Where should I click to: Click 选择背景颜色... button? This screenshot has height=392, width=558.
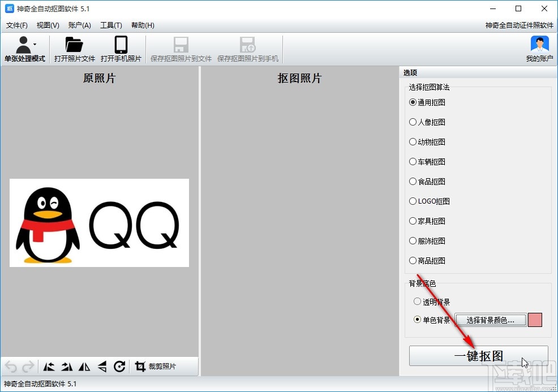click(491, 320)
